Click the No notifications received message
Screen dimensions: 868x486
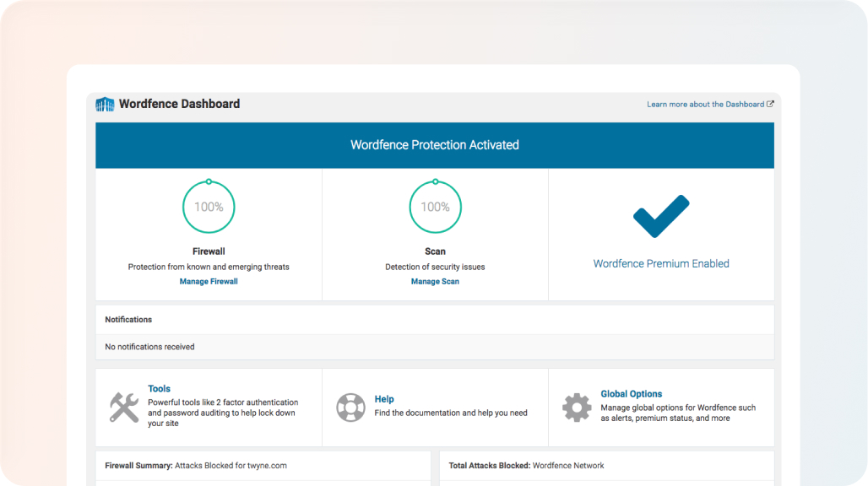point(149,347)
